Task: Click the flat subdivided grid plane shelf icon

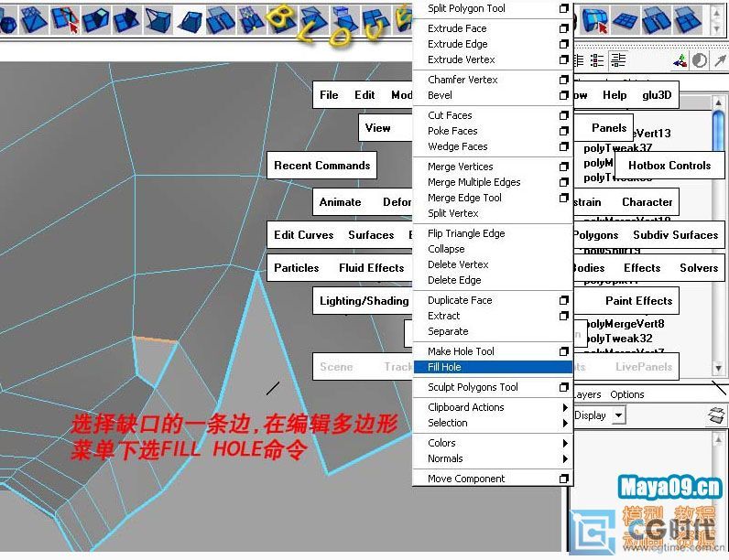Action: 626,20
